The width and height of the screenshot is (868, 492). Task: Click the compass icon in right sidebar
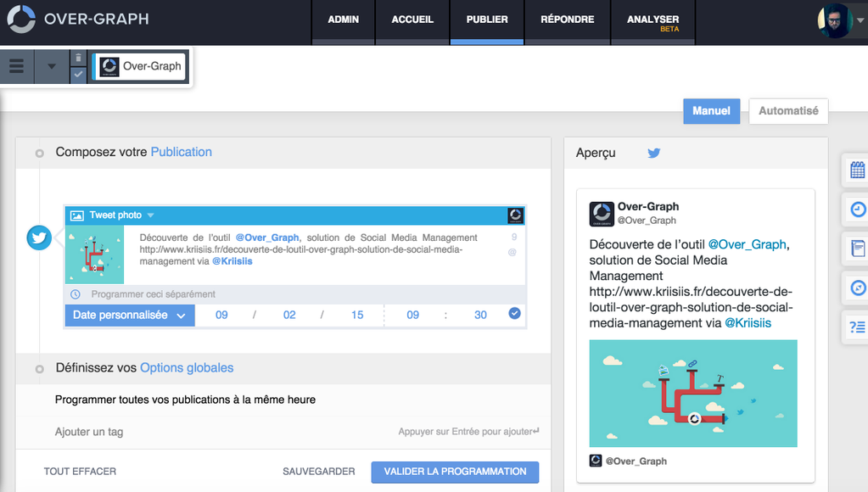[x=857, y=288]
